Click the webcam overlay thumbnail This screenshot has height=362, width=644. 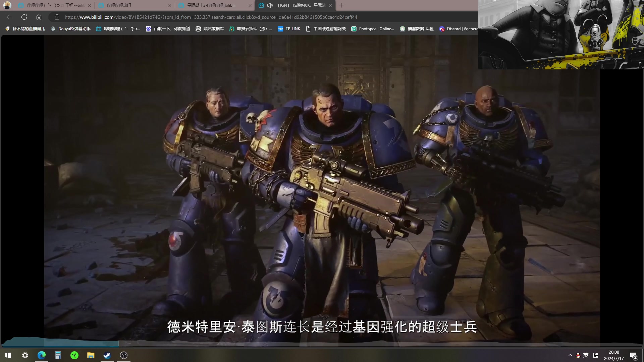pos(561,35)
